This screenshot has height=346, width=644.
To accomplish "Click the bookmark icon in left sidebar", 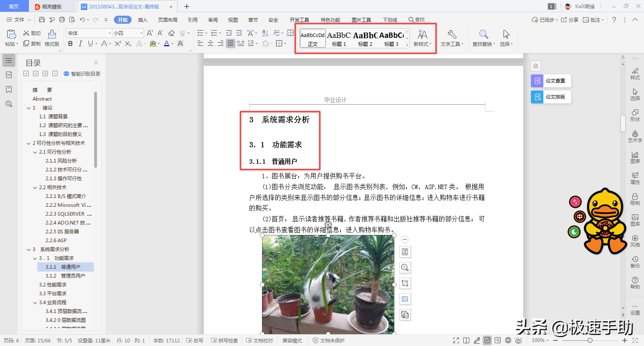I will click(9, 89).
